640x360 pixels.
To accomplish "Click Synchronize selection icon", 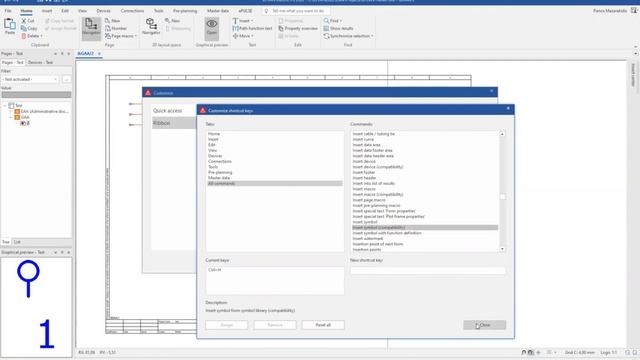I will (x=326, y=36).
